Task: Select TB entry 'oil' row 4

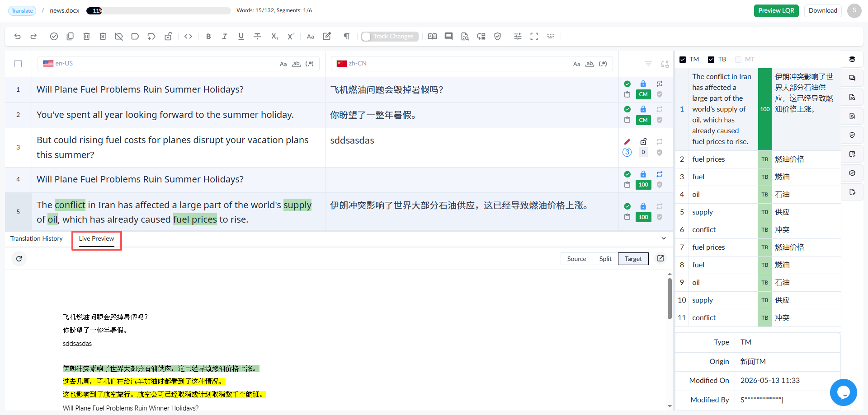Action: (758, 195)
